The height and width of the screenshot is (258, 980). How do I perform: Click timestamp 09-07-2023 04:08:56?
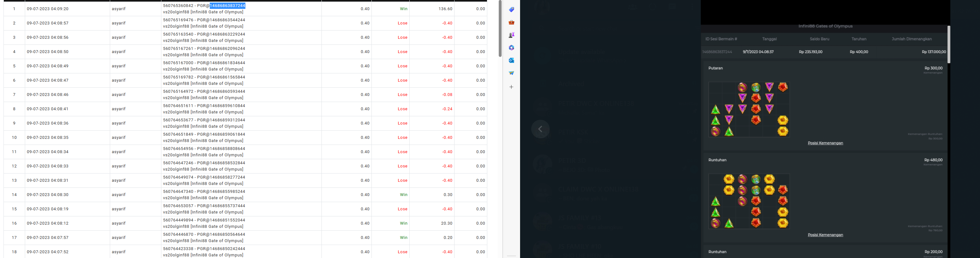(x=47, y=37)
